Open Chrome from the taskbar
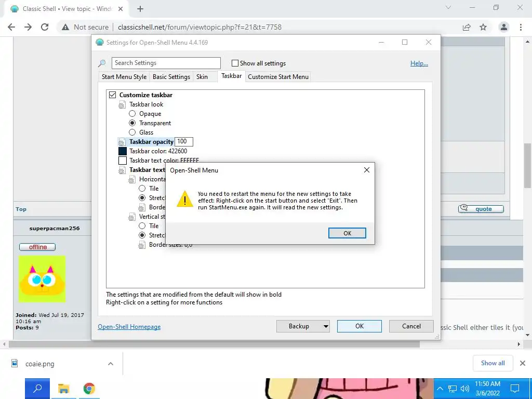The image size is (532, 399). point(89,389)
